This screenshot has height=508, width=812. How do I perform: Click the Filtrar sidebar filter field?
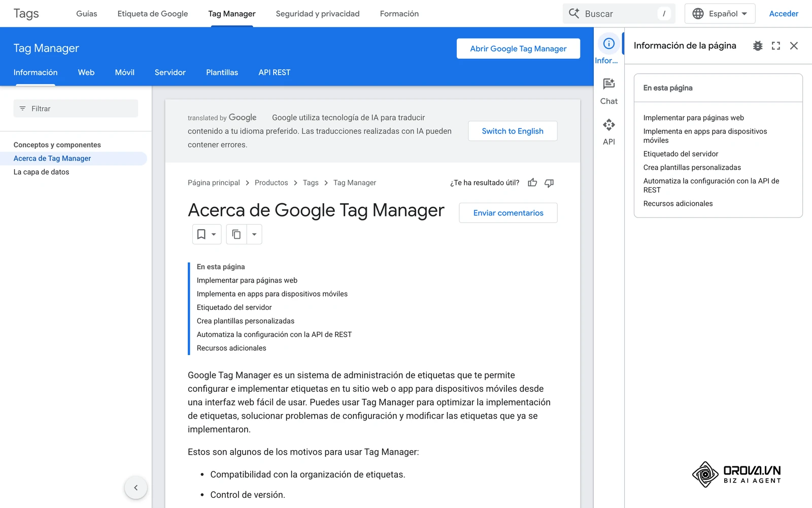[x=76, y=109]
